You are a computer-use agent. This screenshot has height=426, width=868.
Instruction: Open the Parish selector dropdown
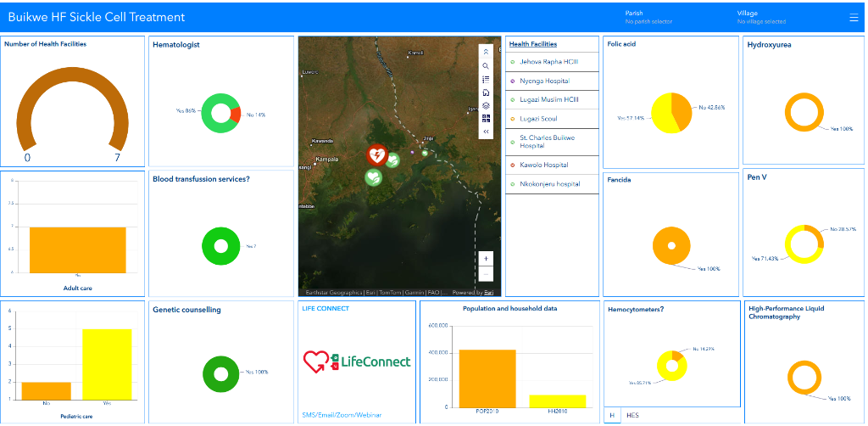(648, 17)
